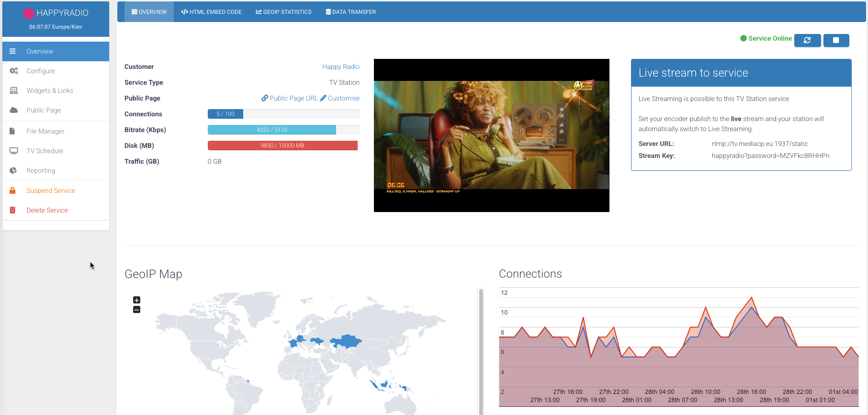Image resolution: width=868 pixels, height=415 pixels.
Task: Click the Reporting pie chart icon
Action: pyautogui.click(x=13, y=170)
